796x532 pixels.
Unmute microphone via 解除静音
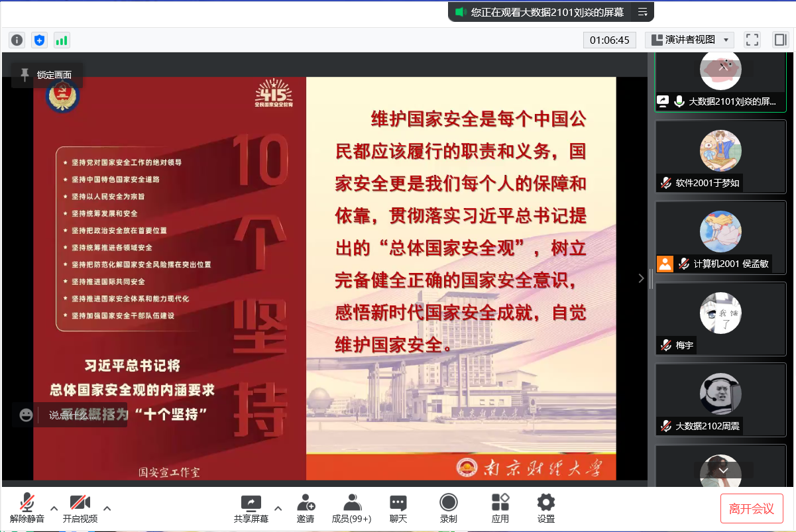click(x=27, y=508)
